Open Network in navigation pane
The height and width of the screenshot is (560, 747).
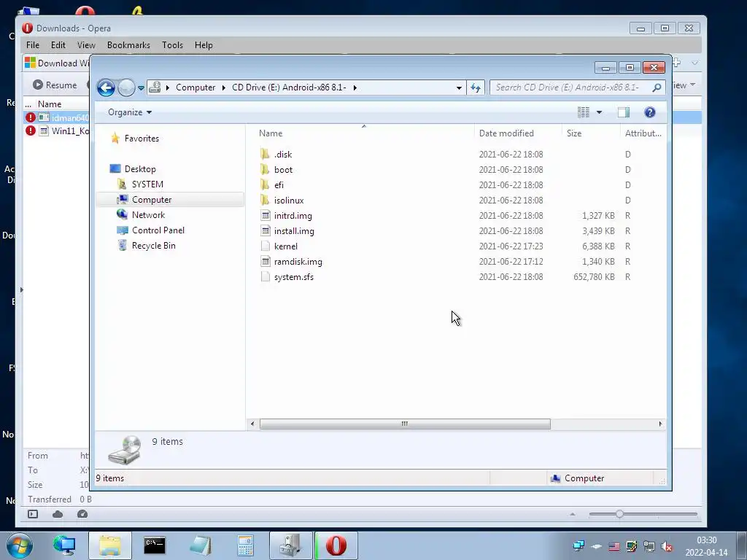click(x=148, y=215)
